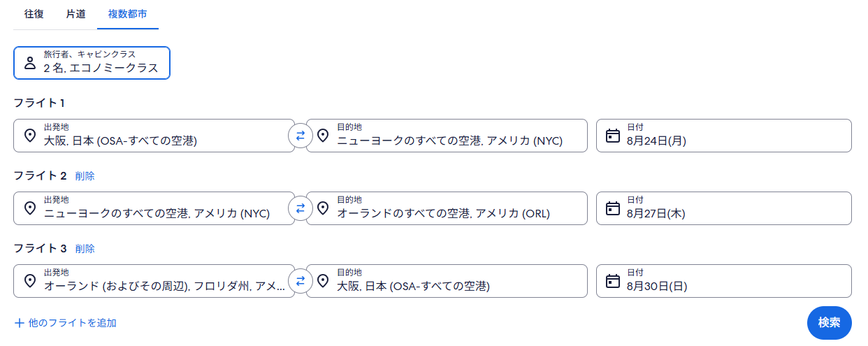Swap origin and destination for Flight 3
The width and height of the screenshot is (868, 346).
click(x=301, y=281)
